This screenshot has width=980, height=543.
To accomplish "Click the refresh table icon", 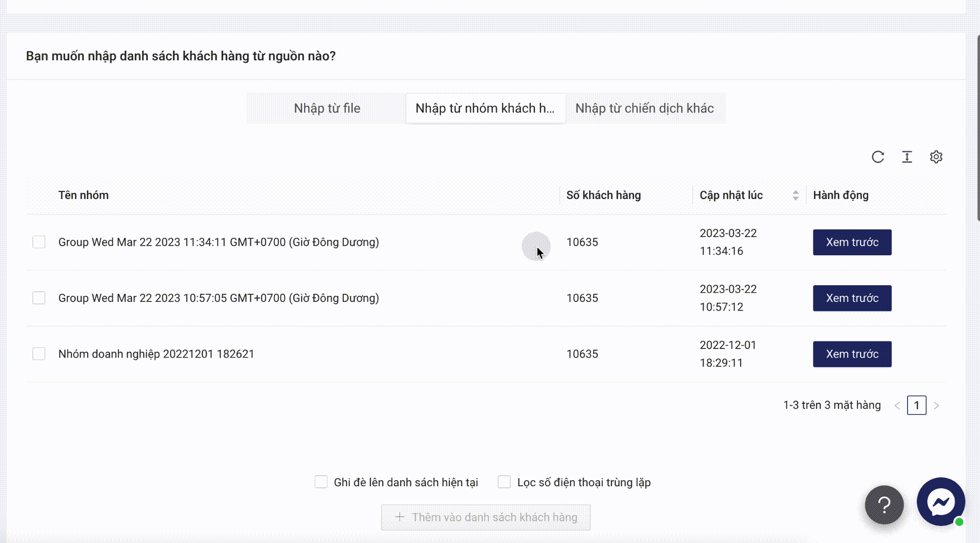I will 878,157.
